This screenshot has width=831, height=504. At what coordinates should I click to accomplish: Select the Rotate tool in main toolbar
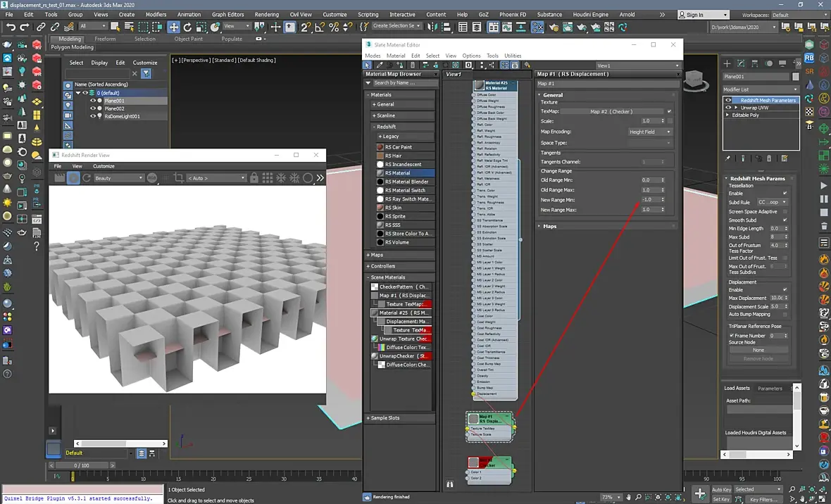pyautogui.click(x=189, y=27)
